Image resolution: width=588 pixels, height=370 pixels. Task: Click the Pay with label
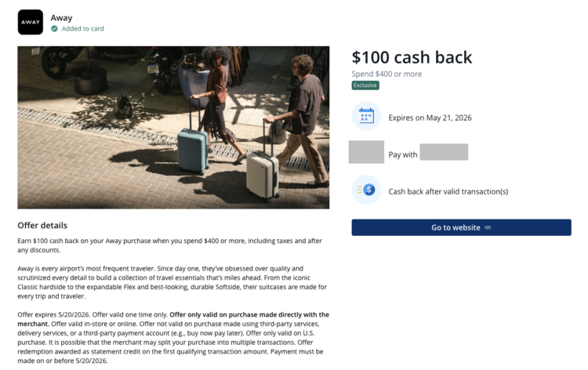click(x=403, y=154)
